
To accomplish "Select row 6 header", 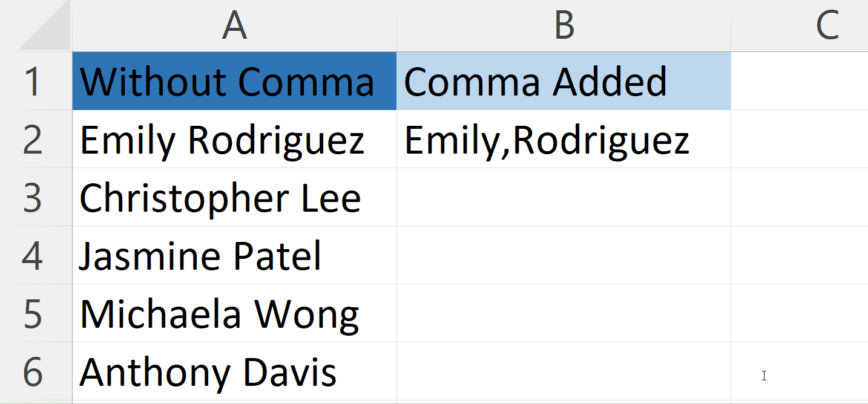I will tap(36, 371).
